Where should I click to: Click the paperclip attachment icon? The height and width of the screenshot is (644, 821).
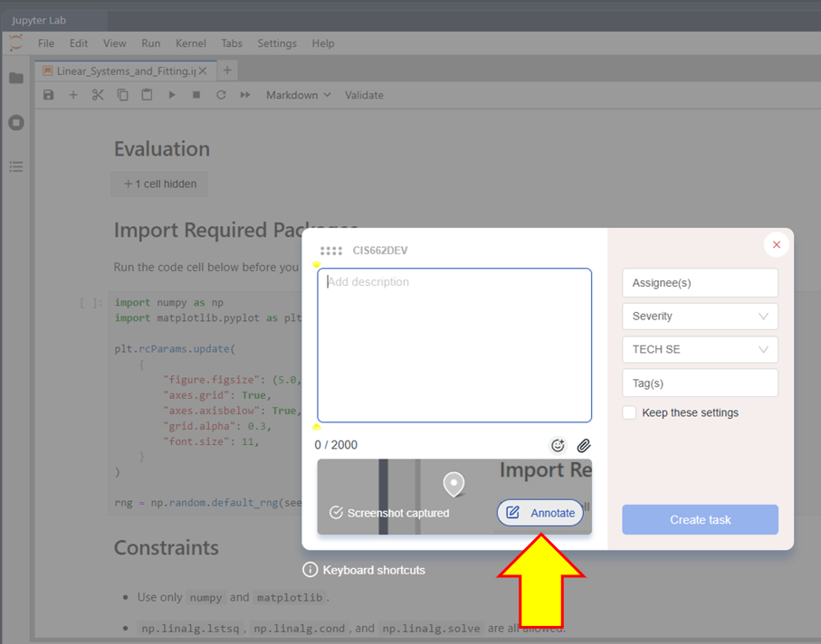(x=584, y=445)
